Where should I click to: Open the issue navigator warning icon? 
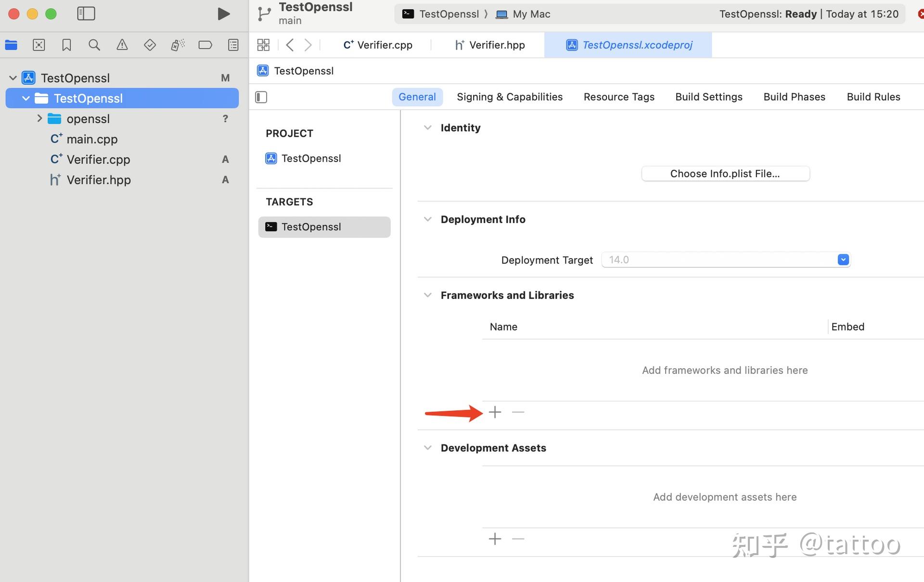tap(122, 45)
